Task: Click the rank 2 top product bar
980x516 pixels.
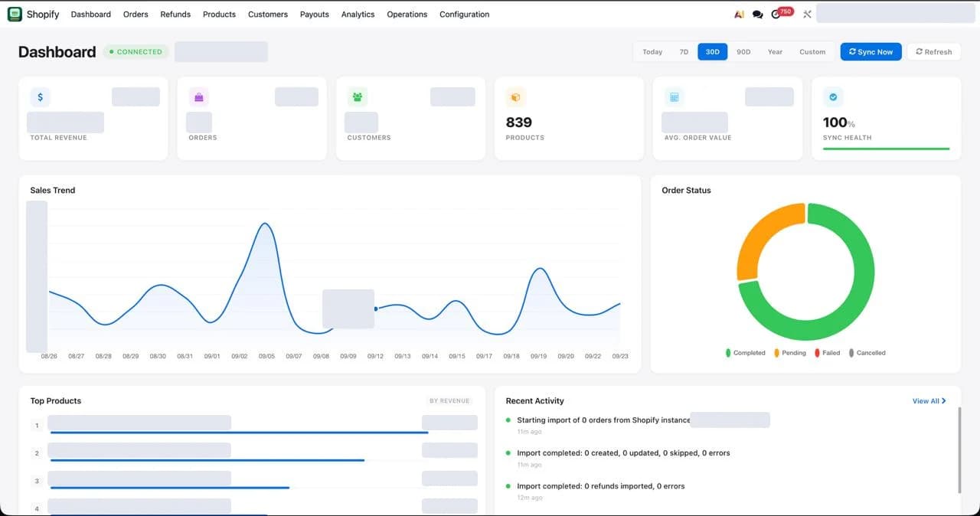Action: coord(207,461)
